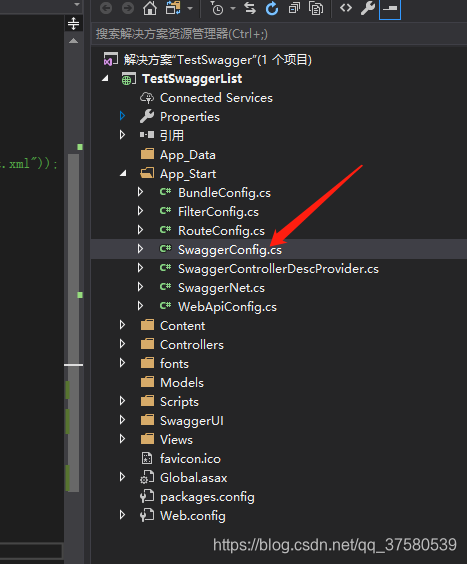Expand SwaggerConfig.cs file node
This screenshot has width=467, height=564.
[141, 249]
